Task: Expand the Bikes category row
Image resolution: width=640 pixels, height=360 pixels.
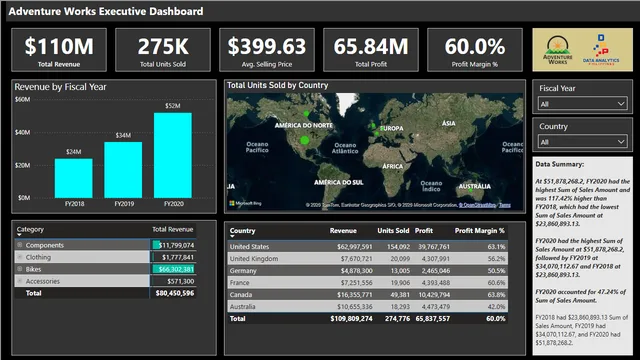Action: 19,269
